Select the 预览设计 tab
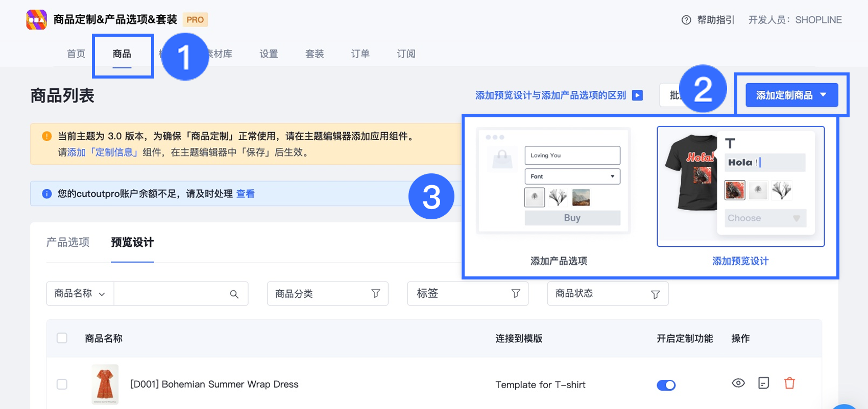The width and height of the screenshot is (868, 409). [132, 242]
